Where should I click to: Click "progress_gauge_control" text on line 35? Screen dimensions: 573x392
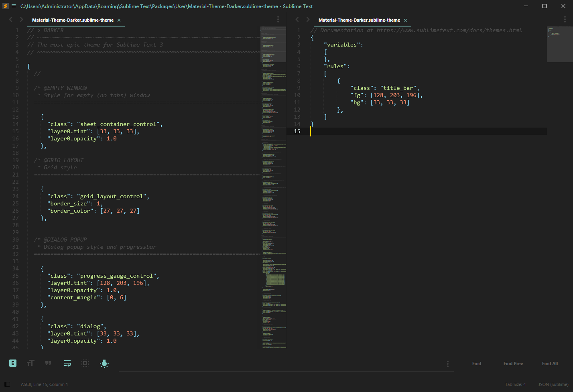[x=117, y=276]
